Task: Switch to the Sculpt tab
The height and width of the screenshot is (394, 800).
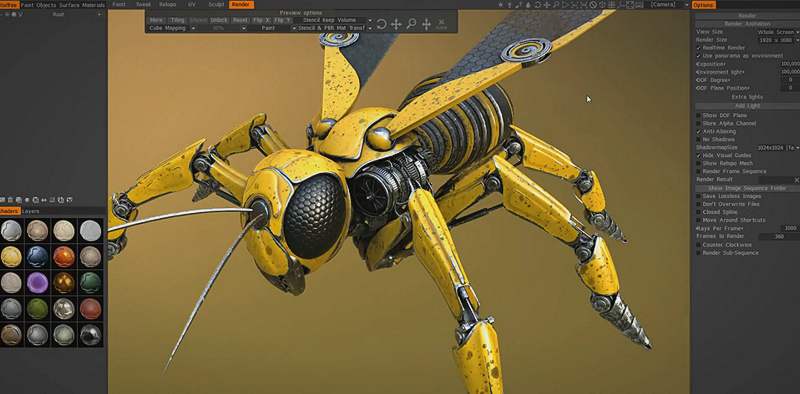Action: pos(216,5)
